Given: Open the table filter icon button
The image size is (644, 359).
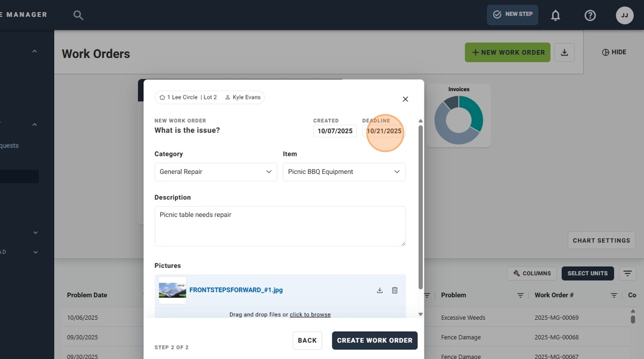Looking at the screenshot, I should [627, 273].
